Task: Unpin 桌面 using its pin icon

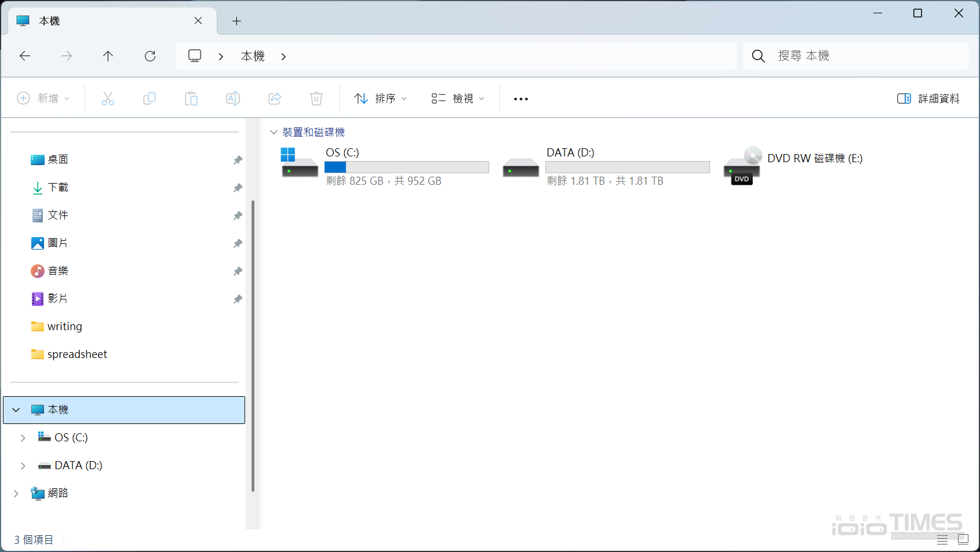Action: (238, 160)
